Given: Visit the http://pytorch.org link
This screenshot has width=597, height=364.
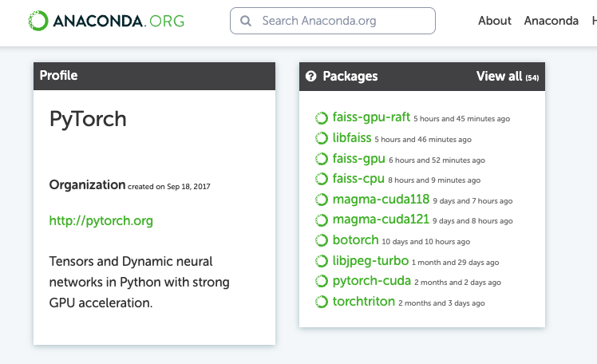Looking at the screenshot, I should click(101, 220).
